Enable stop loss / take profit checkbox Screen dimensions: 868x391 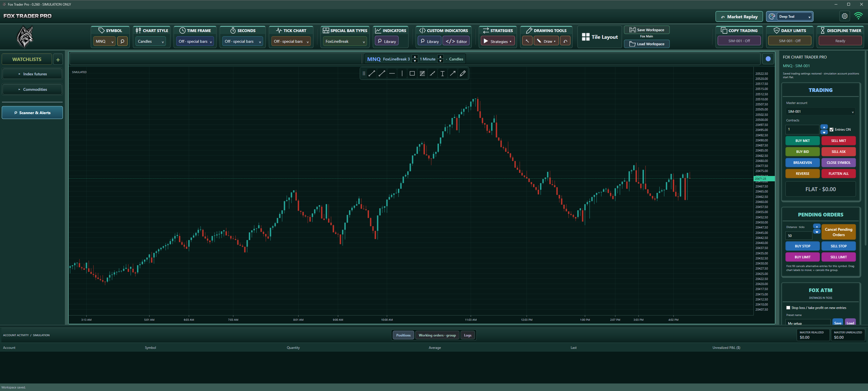tap(788, 308)
